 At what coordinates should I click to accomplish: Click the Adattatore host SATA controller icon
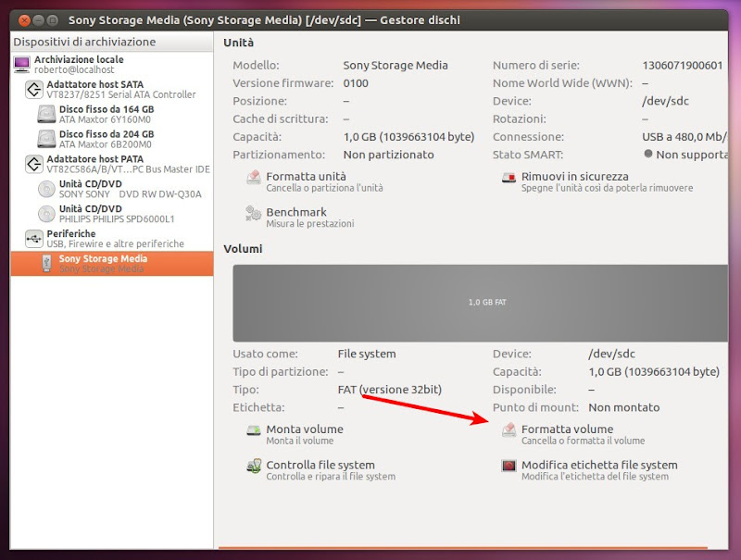[34, 89]
